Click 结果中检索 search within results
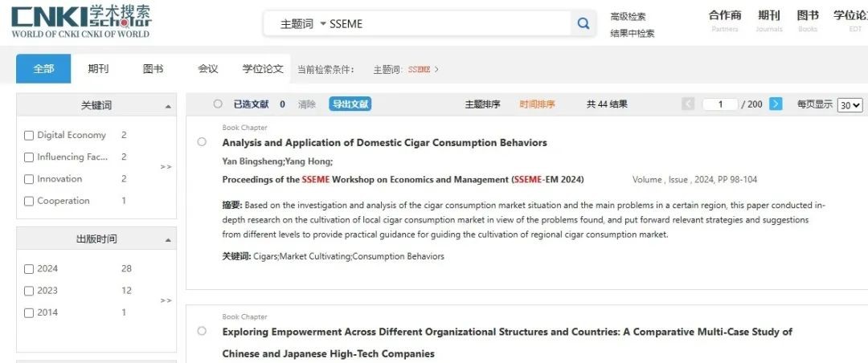This screenshot has height=363, width=868. pyautogui.click(x=633, y=33)
